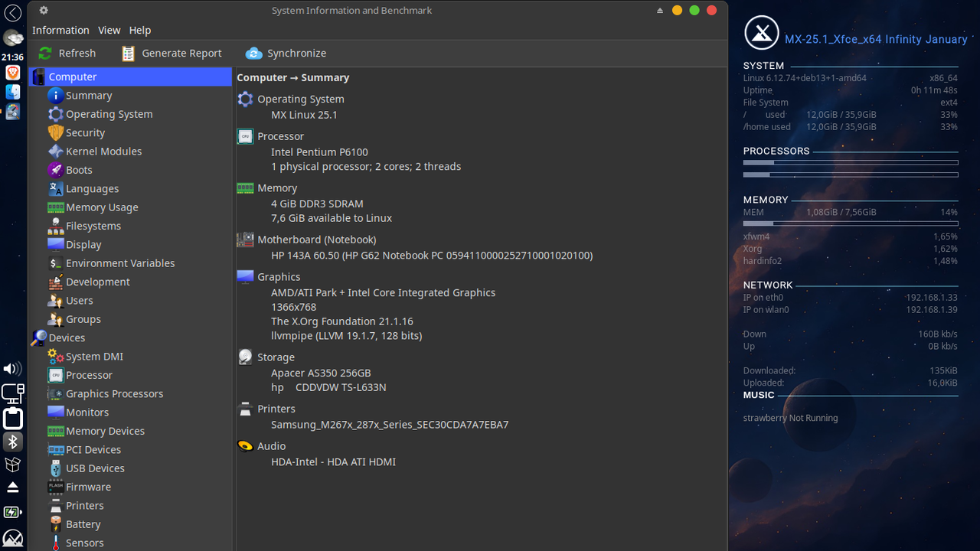This screenshot has width=980, height=551.
Task: Click the shade window arrow in title bar
Action: pyautogui.click(x=660, y=10)
